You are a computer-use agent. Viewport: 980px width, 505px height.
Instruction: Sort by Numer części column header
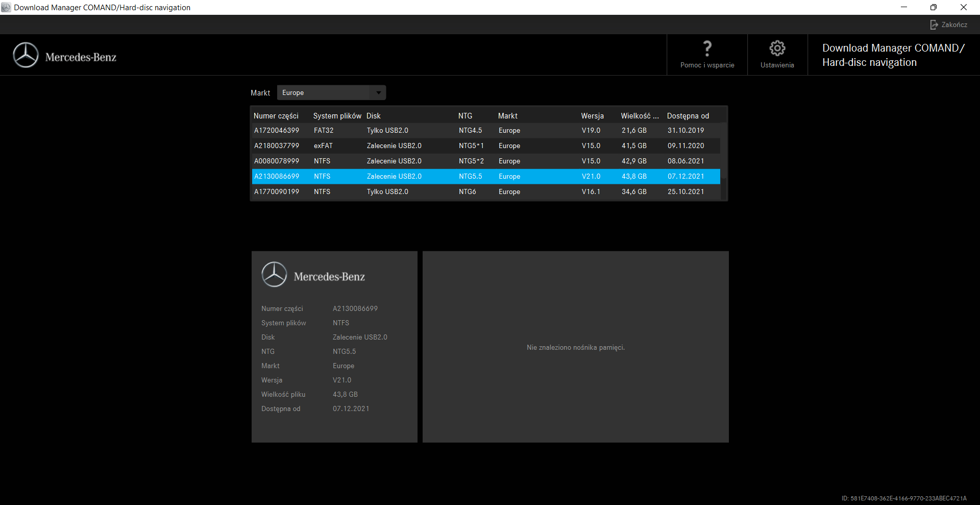tap(276, 116)
